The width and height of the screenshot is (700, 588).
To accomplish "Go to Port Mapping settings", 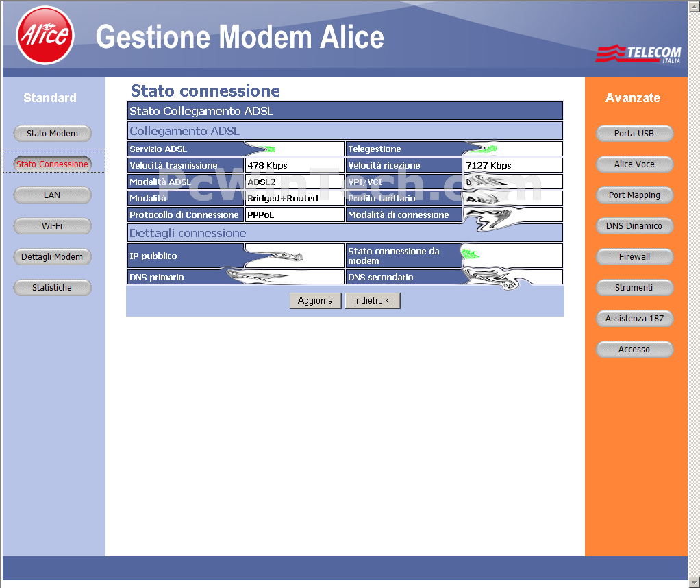I will tap(634, 195).
